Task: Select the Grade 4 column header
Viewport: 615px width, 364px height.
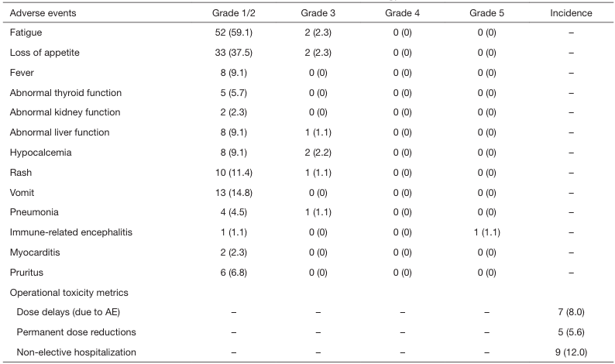Action: (x=402, y=13)
